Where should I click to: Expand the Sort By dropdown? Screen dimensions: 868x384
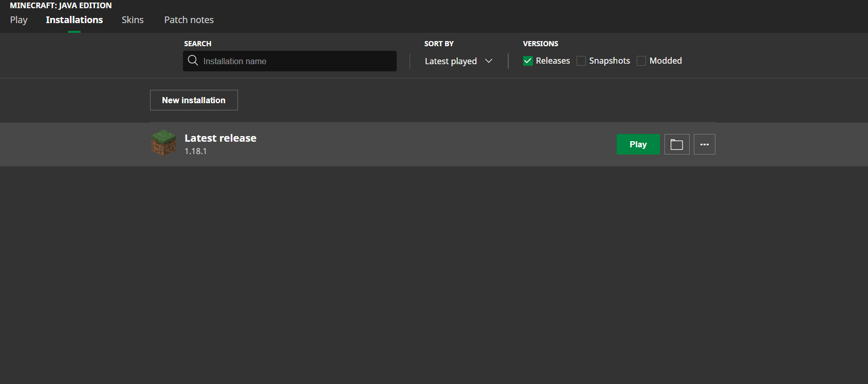[x=458, y=61]
